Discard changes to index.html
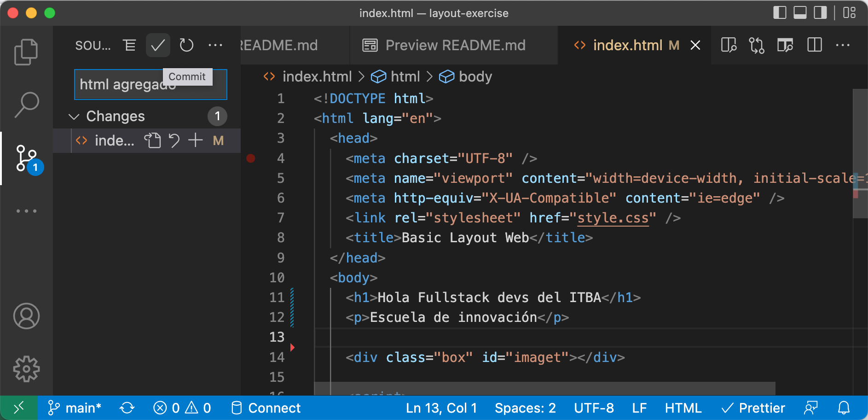This screenshot has width=868, height=420. [174, 140]
